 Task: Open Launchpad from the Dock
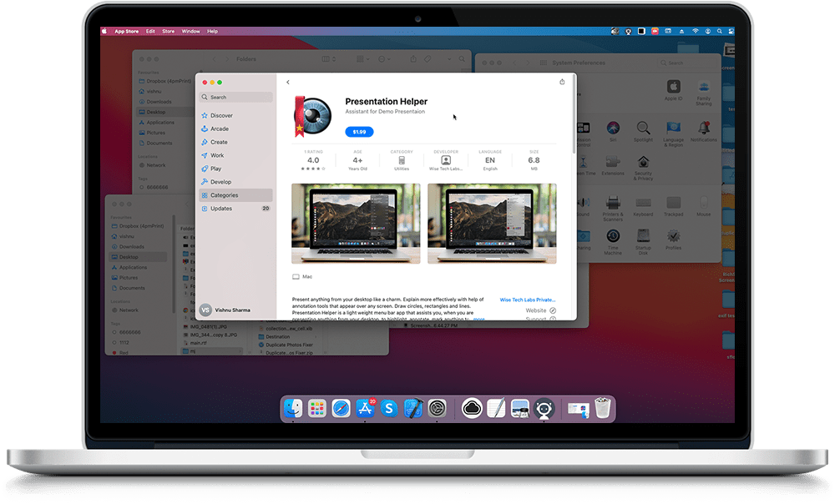tap(316, 408)
